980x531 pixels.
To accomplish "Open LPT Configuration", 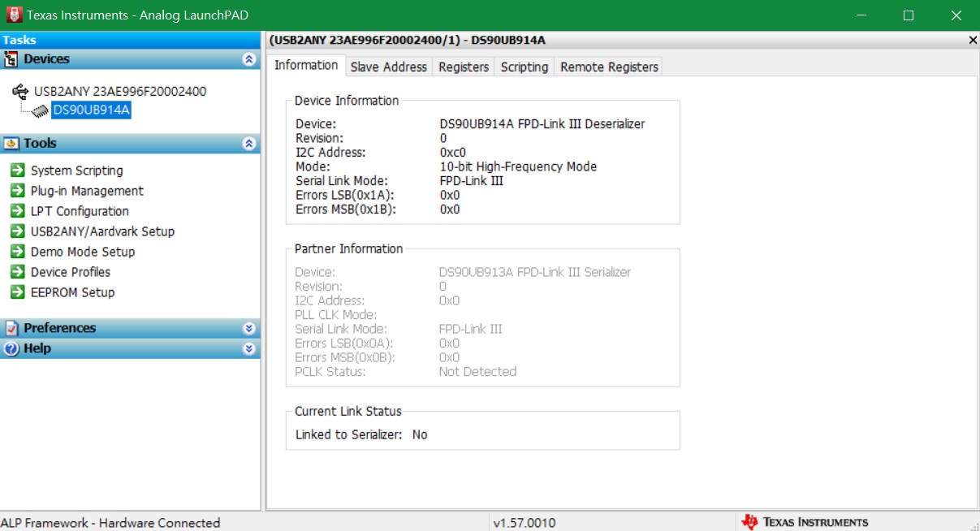I will (x=80, y=211).
